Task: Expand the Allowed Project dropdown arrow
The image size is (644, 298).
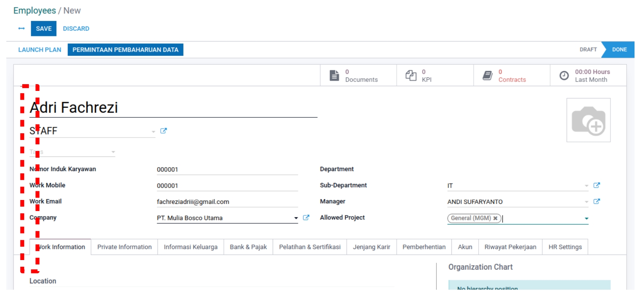Action: pyautogui.click(x=586, y=219)
